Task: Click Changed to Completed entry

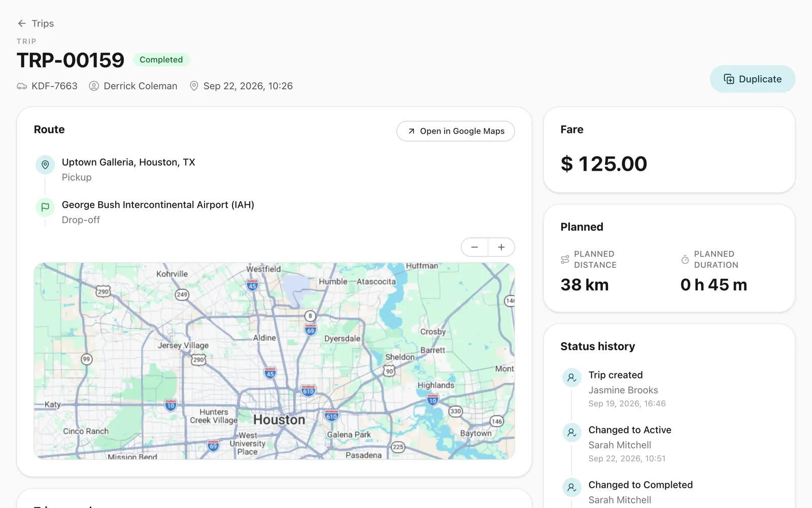Action: [640, 485]
